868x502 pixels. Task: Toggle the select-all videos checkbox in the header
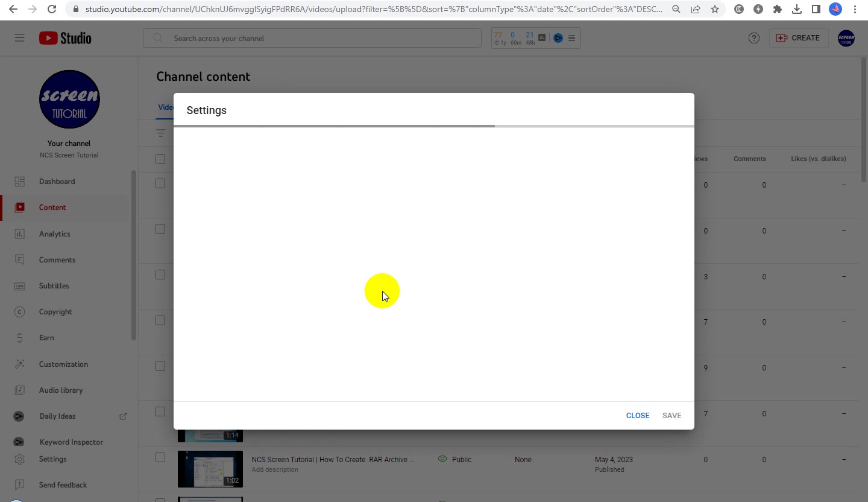tap(160, 159)
